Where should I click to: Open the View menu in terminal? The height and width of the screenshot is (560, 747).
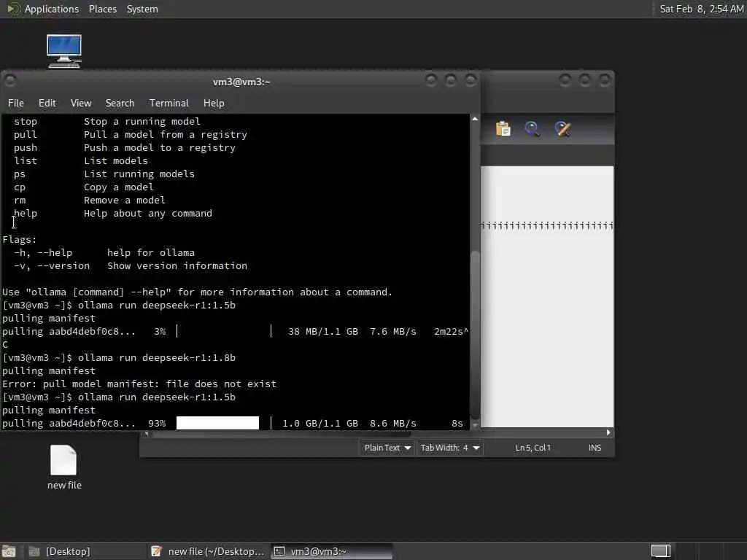point(81,103)
